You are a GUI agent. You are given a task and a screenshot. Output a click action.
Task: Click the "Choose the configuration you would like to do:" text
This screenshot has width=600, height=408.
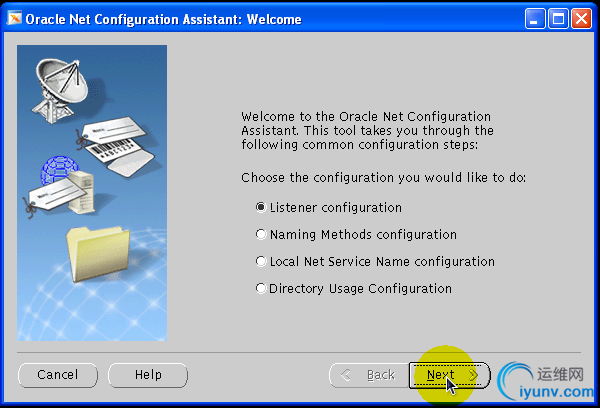coord(383,178)
